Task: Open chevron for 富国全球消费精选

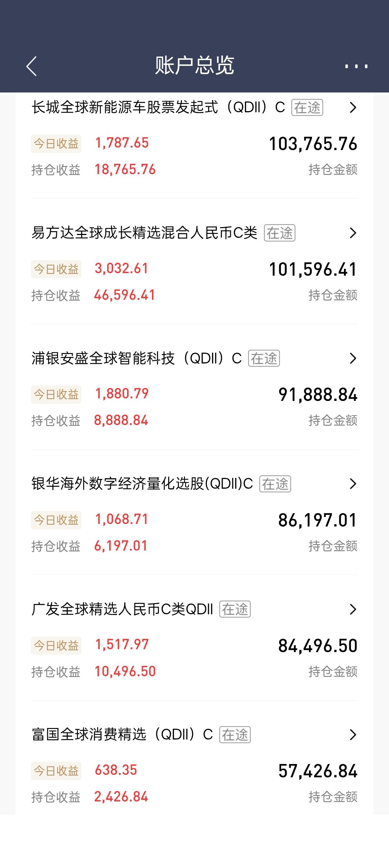Action: [x=353, y=734]
